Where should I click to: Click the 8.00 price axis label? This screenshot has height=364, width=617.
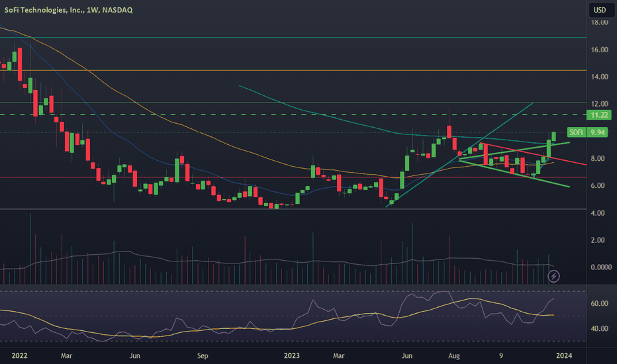pyautogui.click(x=597, y=159)
